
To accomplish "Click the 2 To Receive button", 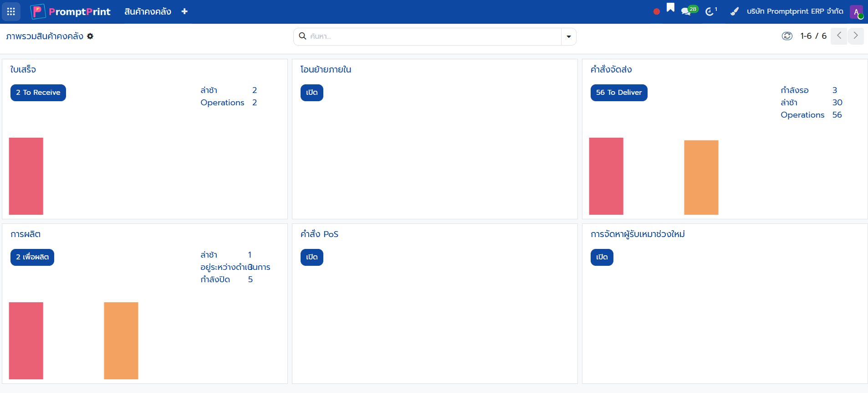I will point(38,93).
